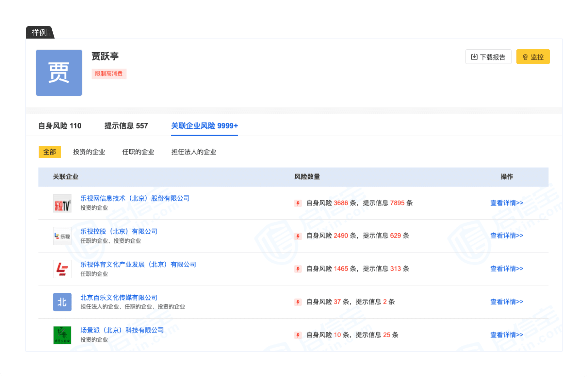
Task: Open 乐视控股（北京）有限公司 link
Action: point(119,231)
